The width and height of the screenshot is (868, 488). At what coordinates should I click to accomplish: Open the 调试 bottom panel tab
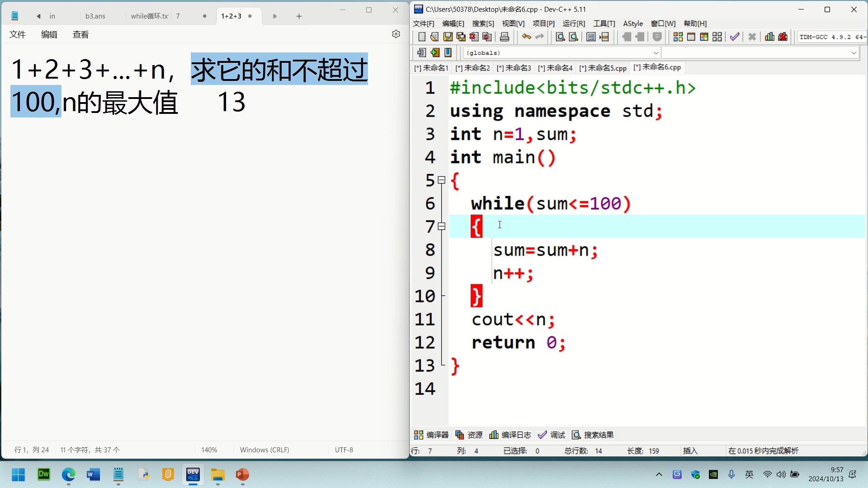(x=552, y=435)
